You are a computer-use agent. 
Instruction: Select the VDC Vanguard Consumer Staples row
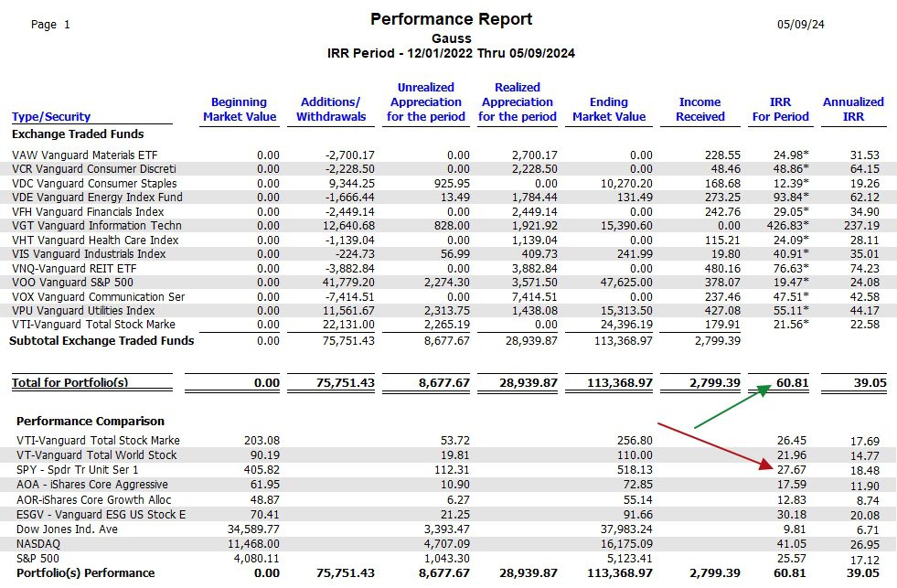[448, 183]
